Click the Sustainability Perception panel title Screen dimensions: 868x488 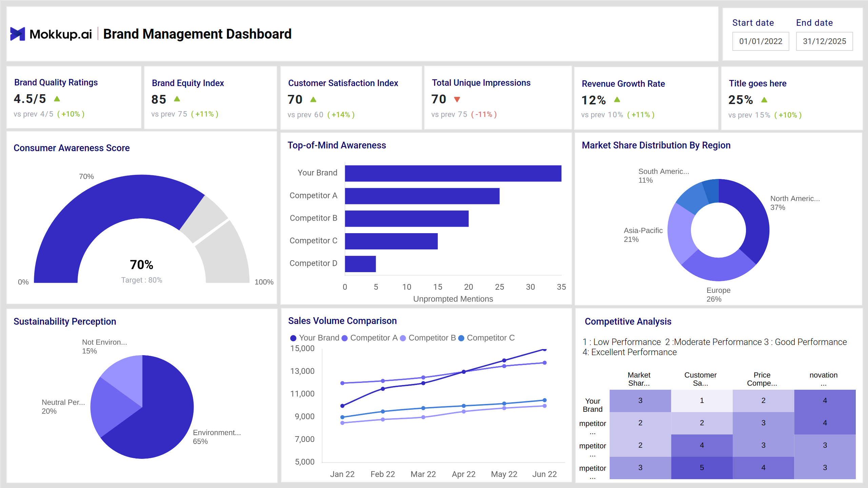click(65, 322)
